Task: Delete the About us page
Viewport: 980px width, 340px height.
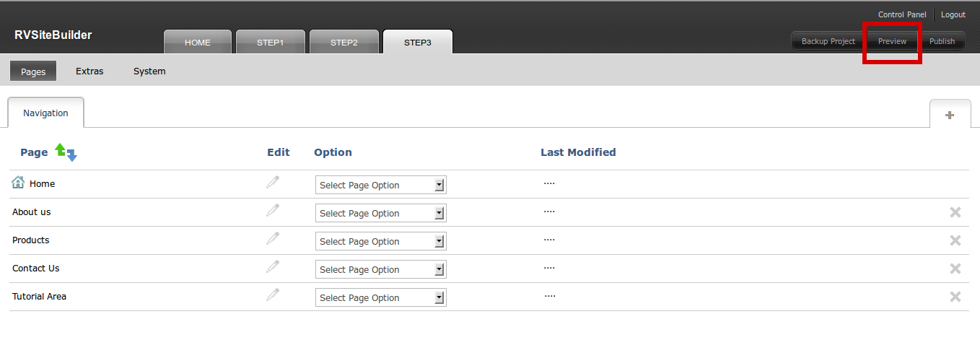Action: (x=955, y=212)
